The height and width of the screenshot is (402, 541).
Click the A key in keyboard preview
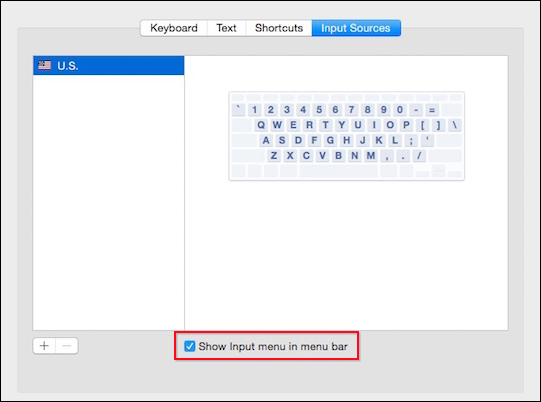(x=266, y=140)
